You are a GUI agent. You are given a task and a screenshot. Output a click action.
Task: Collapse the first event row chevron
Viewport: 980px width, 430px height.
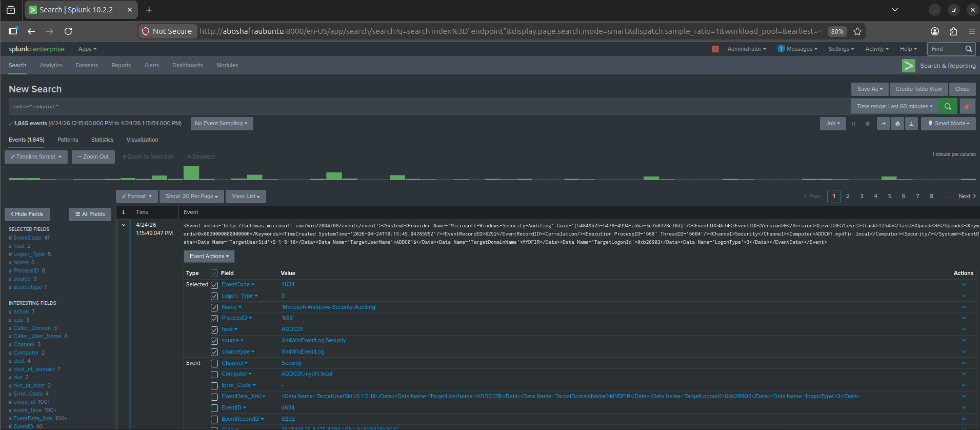[x=124, y=225]
